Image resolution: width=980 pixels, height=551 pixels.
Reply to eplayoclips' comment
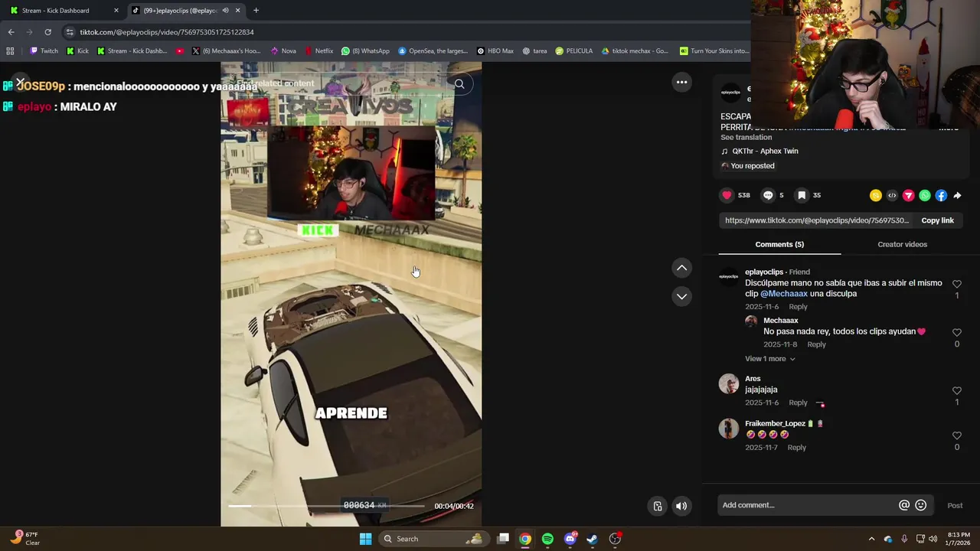coord(798,307)
